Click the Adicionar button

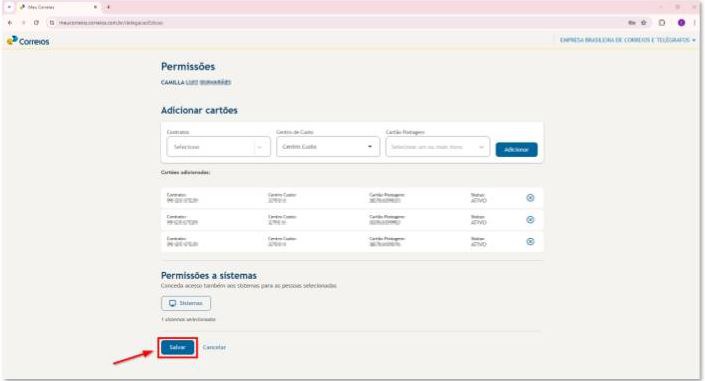tap(516, 149)
